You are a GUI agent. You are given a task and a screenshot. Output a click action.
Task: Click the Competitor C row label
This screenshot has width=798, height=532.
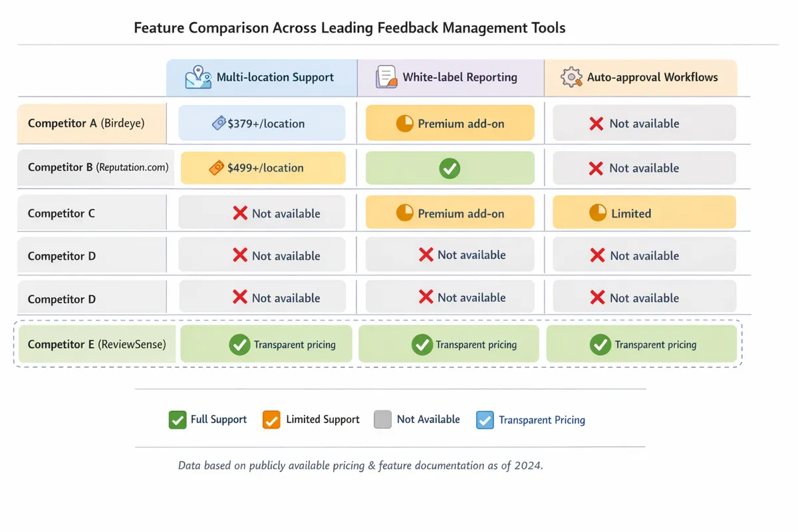coord(62,213)
